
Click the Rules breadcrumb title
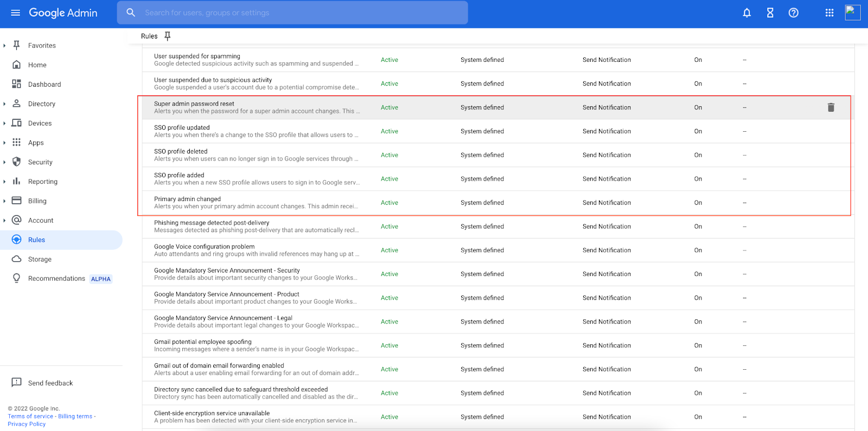coord(149,36)
